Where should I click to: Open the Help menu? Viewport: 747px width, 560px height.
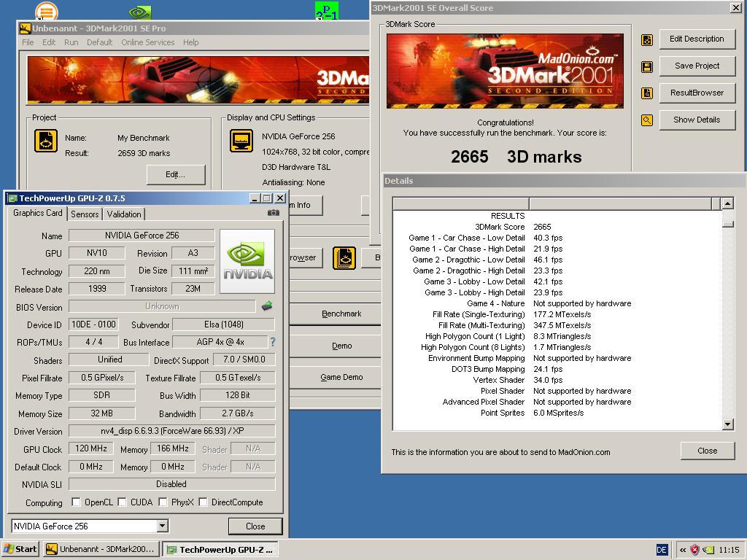pos(190,42)
